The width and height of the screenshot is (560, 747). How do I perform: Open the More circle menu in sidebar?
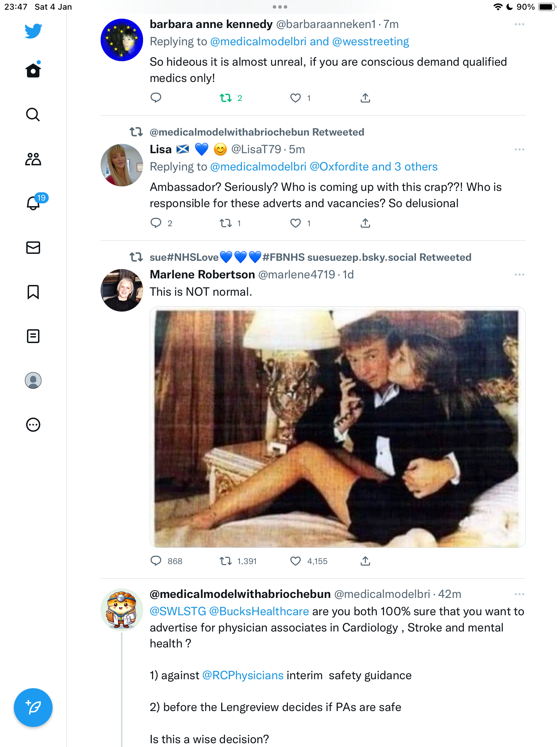coord(33,425)
